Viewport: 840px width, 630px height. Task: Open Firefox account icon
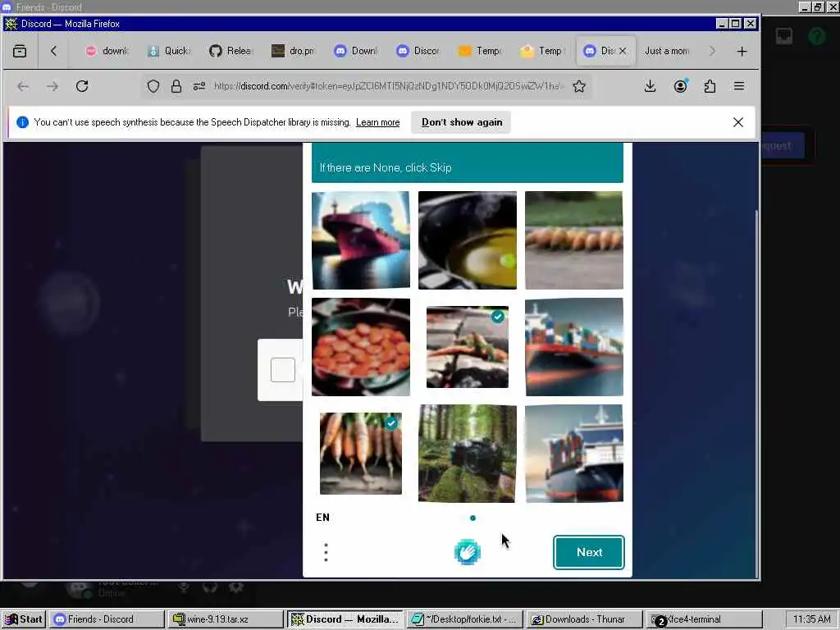(x=680, y=86)
